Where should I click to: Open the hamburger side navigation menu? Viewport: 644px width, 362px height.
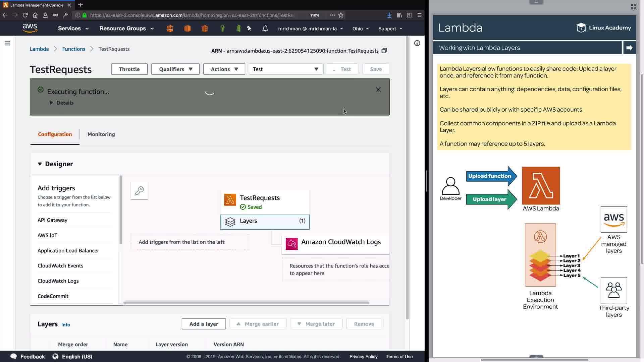coord(7,43)
